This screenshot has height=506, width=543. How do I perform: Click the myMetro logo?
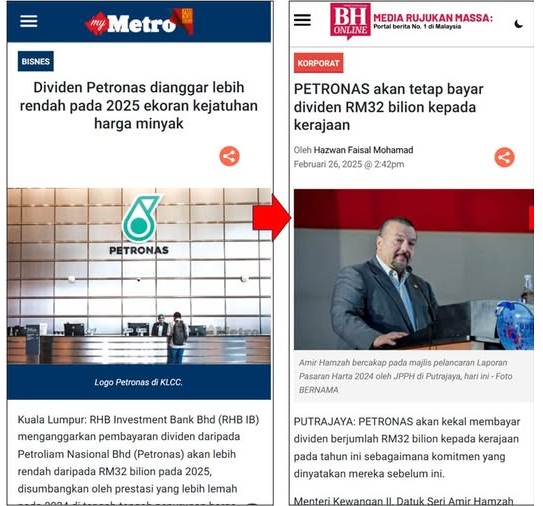click(139, 22)
